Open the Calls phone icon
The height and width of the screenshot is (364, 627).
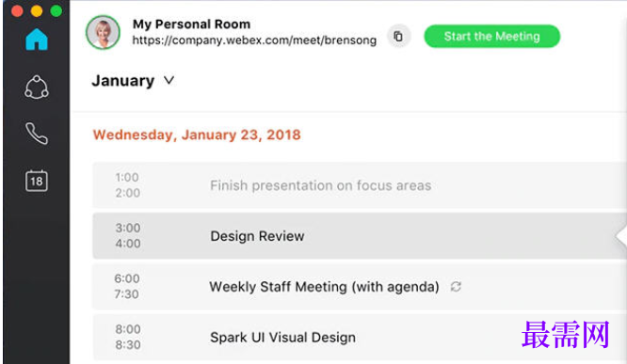click(x=37, y=134)
